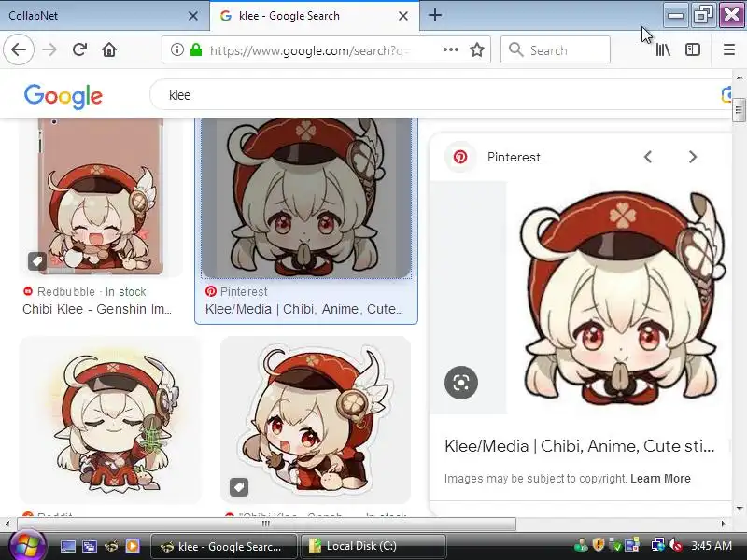This screenshot has width=747, height=560.
Task: Click the vertical scrollbar thumb
Action: 739,110
